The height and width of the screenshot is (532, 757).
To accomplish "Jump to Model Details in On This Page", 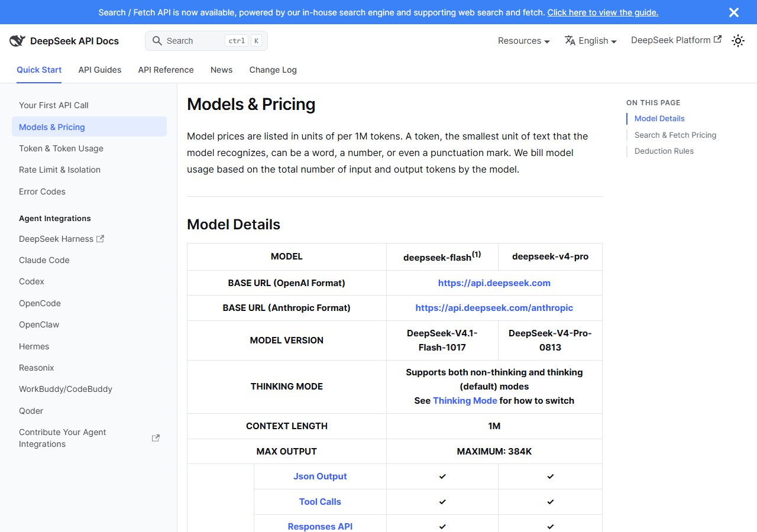I will 659,118.
